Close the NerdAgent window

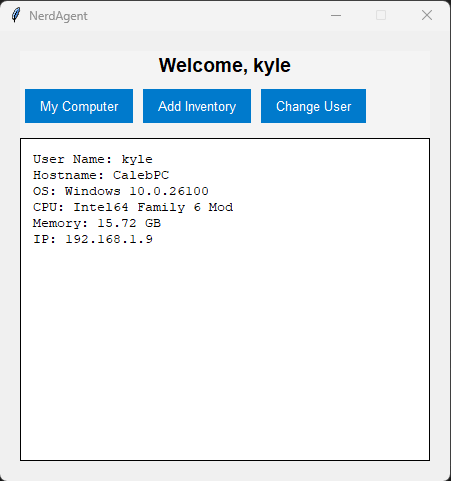[427, 15]
